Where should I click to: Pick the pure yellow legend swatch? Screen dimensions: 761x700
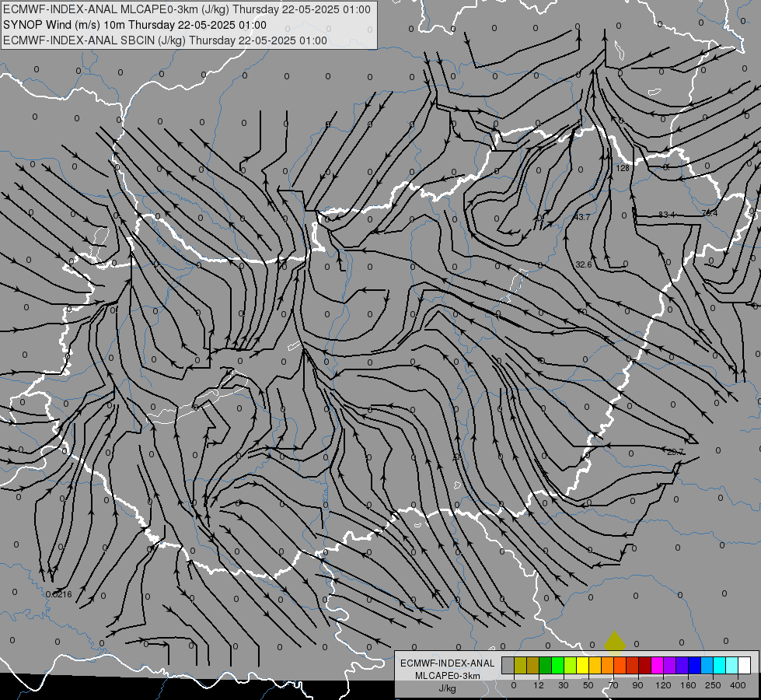583,665
